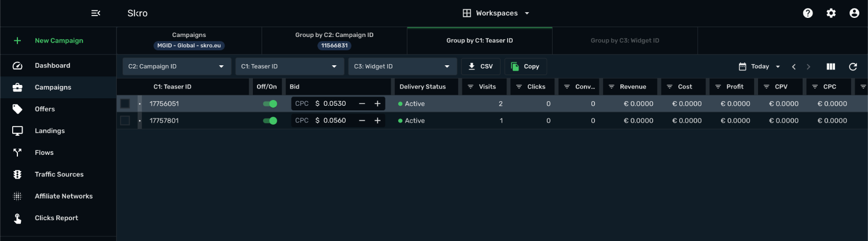Increase the bid for teaser 17756051
868x241 pixels.
click(x=377, y=104)
